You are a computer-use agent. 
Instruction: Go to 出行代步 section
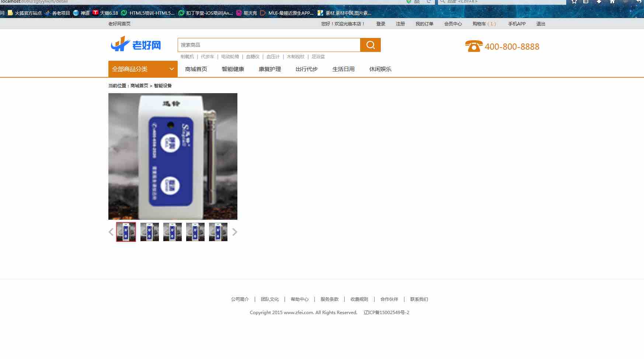coord(306,69)
